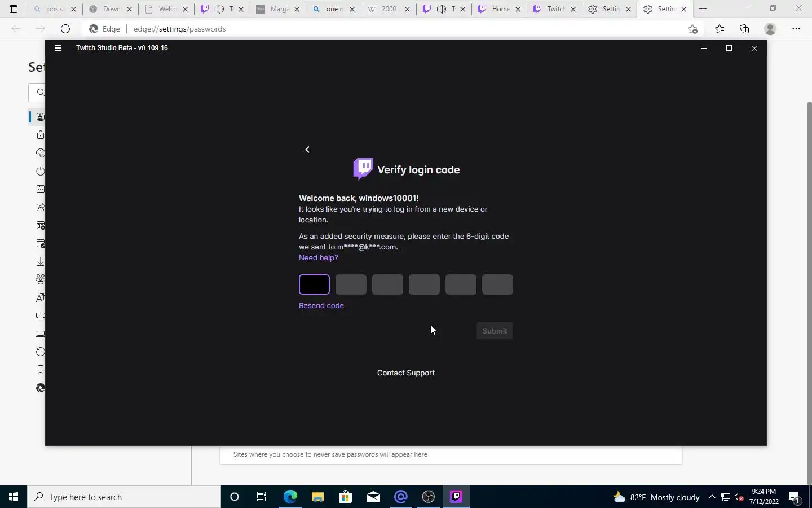This screenshot has height=508, width=812.
Task: Switch to the 'one n' search tab
Action: coord(334,9)
